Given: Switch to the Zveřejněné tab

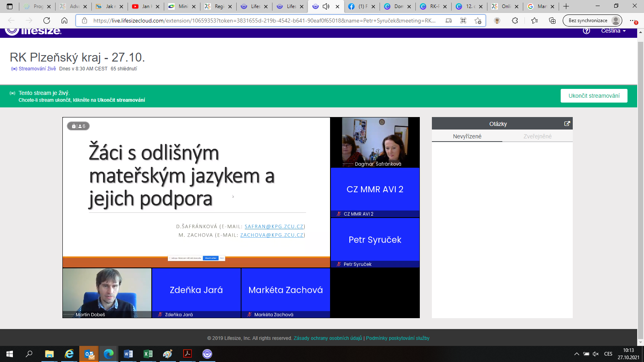Looking at the screenshot, I should tap(537, 136).
